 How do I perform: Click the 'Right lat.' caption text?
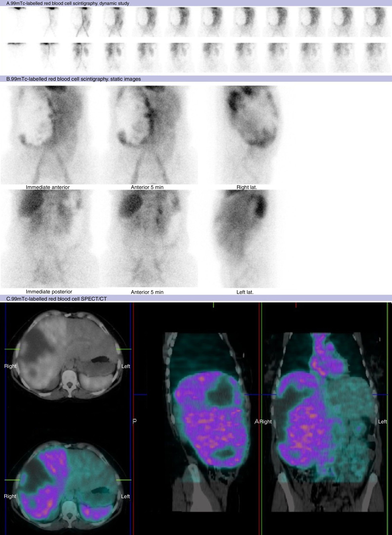point(247,187)
